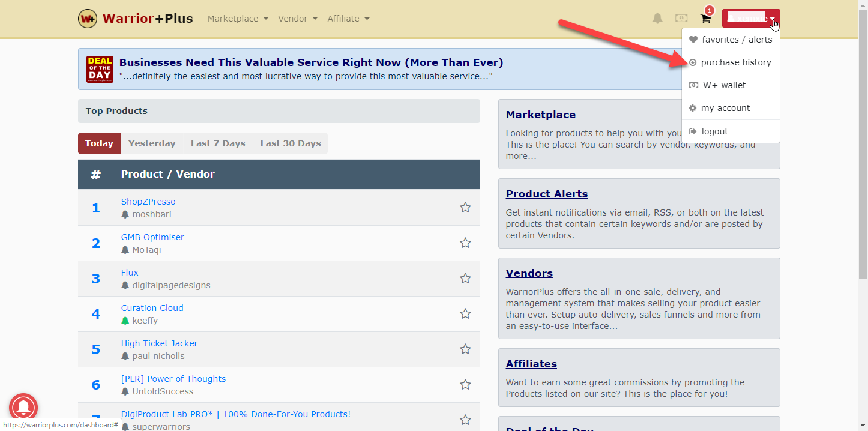Switch to the Last 30 Days tab
Image resolution: width=868 pixels, height=431 pixels.
(x=291, y=143)
